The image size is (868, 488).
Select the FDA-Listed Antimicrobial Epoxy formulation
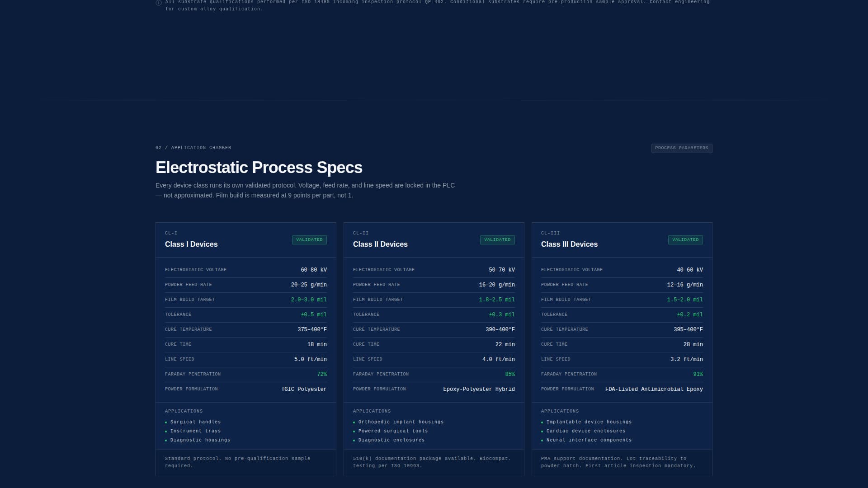click(654, 389)
